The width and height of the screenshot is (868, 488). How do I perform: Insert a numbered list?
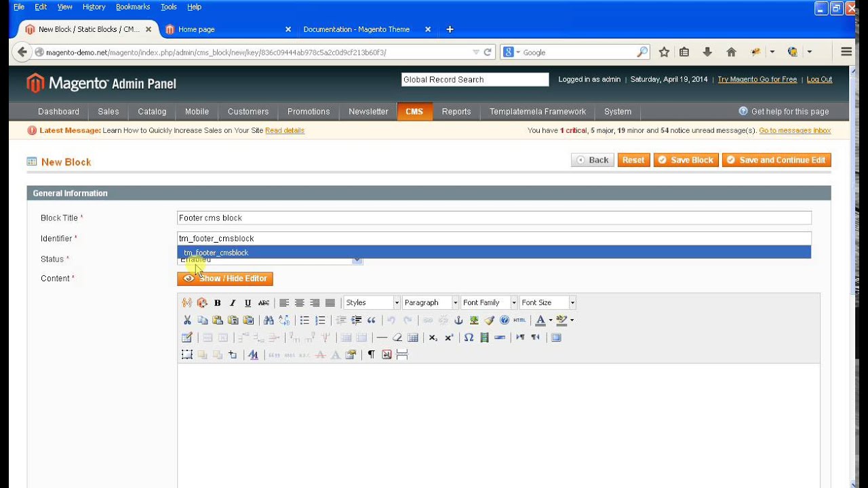coord(321,320)
